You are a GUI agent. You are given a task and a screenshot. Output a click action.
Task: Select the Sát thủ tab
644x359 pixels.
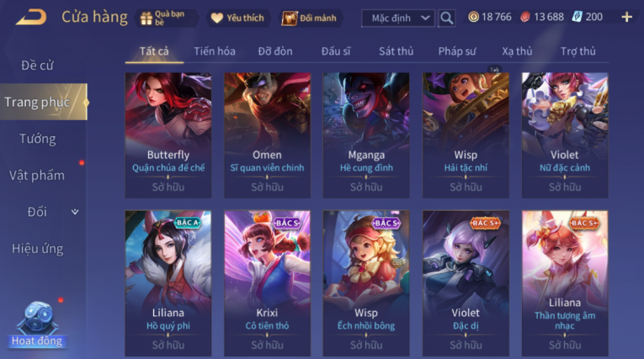[x=396, y=51]
